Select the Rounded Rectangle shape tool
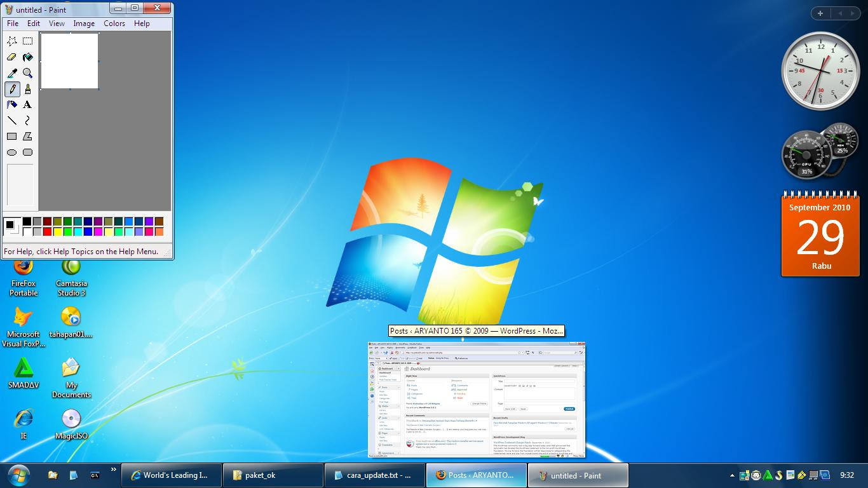 [27, 152]
